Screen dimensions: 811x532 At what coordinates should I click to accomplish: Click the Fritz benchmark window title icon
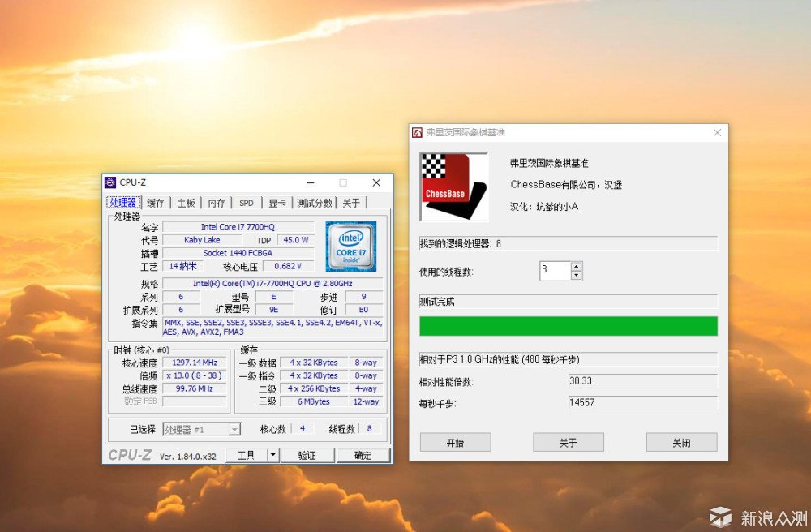(416, 132)
